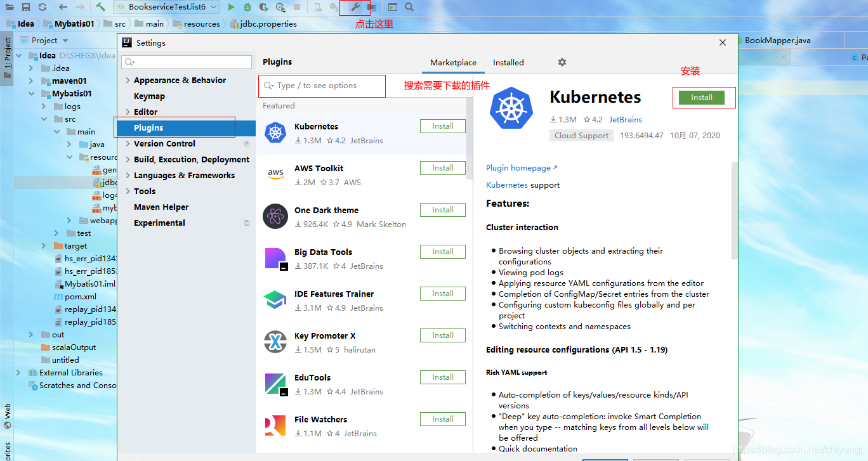This screenshot has width=868, height=461.
Task: Select Plugins in settings sidebar
Action: click(185, 127)
